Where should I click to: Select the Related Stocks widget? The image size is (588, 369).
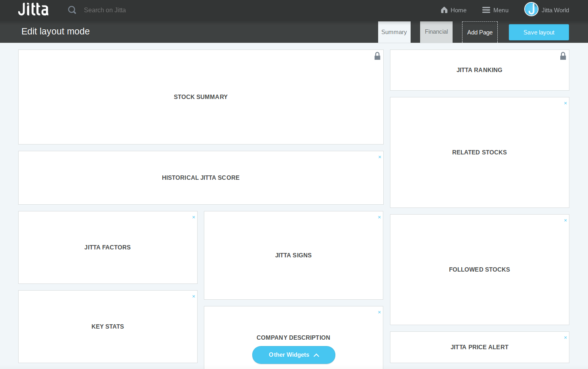point(480,152)
